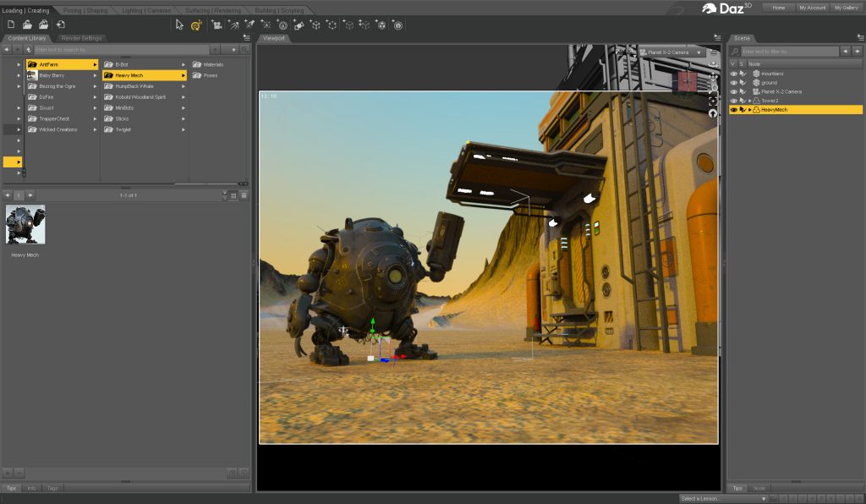Expand the Tower2 node in Scene tree
This screenshot has height=504, width=866.
point(749,101)
